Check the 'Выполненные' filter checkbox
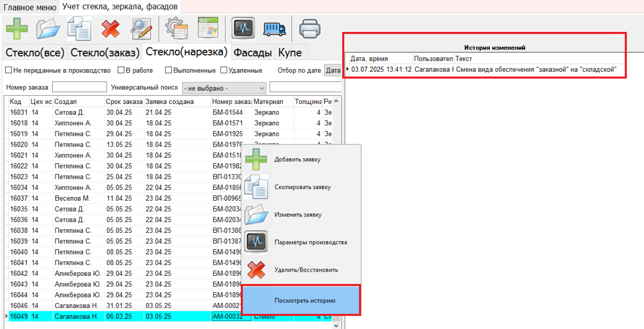 (168, 70)
